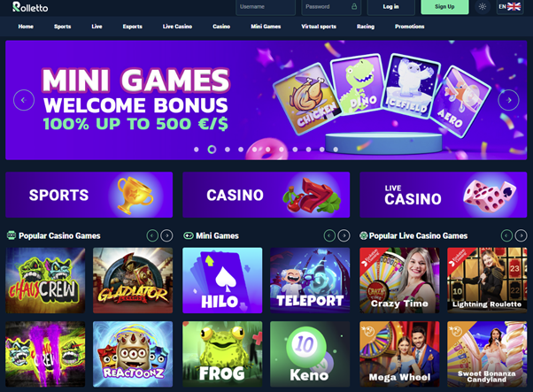The height and width of the screenshot is (392, 533).
Task: Advance Popular Live Casino Games next arrow
Action: click(521, 235)
